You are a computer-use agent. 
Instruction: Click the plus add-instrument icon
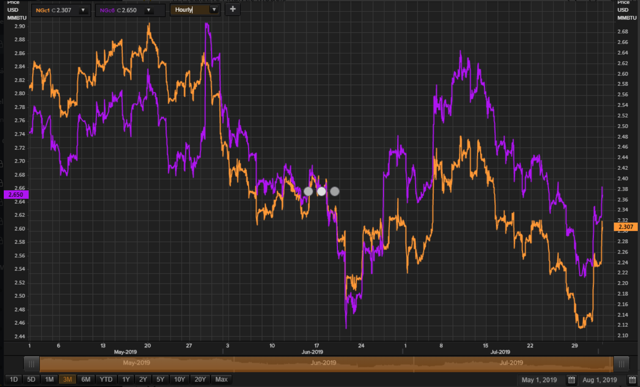[233, 9]
